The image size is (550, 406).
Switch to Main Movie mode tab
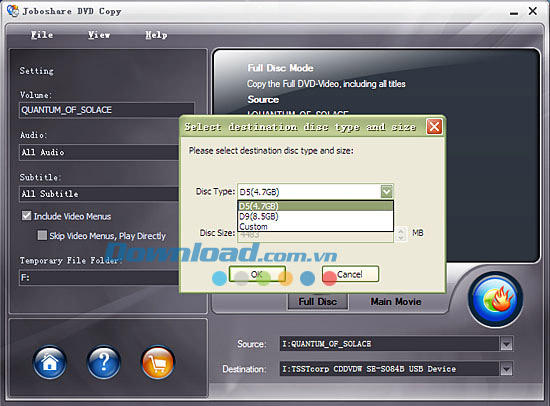(x=396, y=302)
